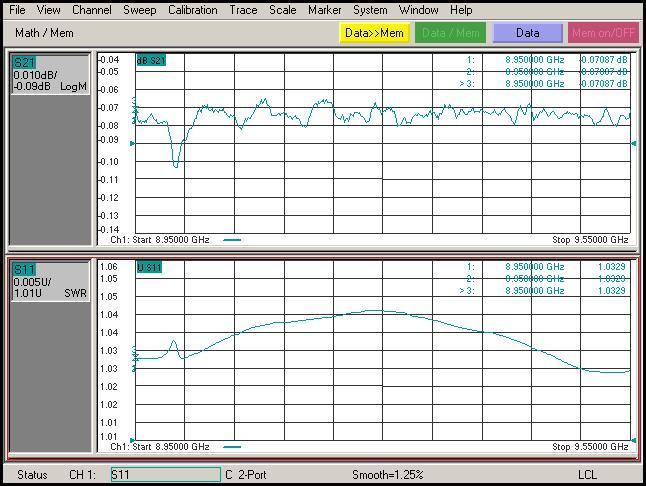Screen dimensions: 646x486
Task: Click the SWR format label
Action: pyautogui.click(x=75, y=293)
